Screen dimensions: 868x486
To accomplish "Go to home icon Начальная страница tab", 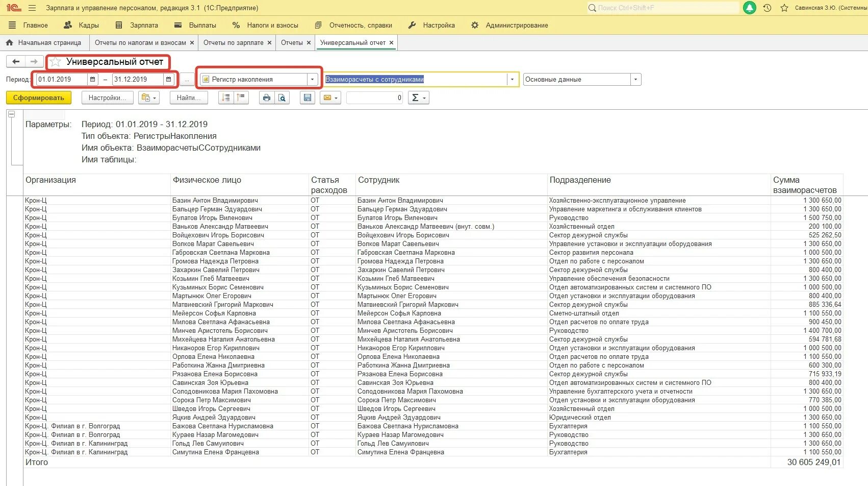I will coord(44,43).
